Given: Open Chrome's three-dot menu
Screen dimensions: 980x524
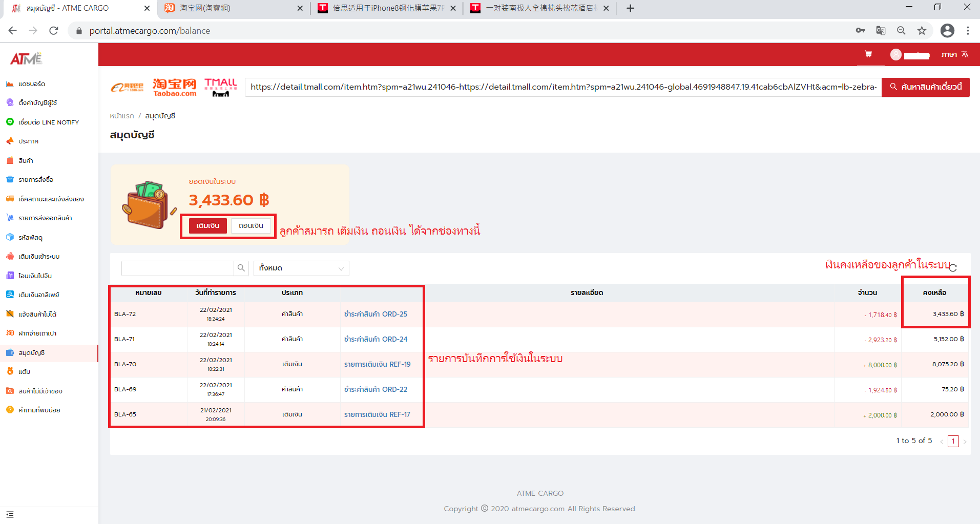Looking at the screenshot, I should [x=968, y=31].
